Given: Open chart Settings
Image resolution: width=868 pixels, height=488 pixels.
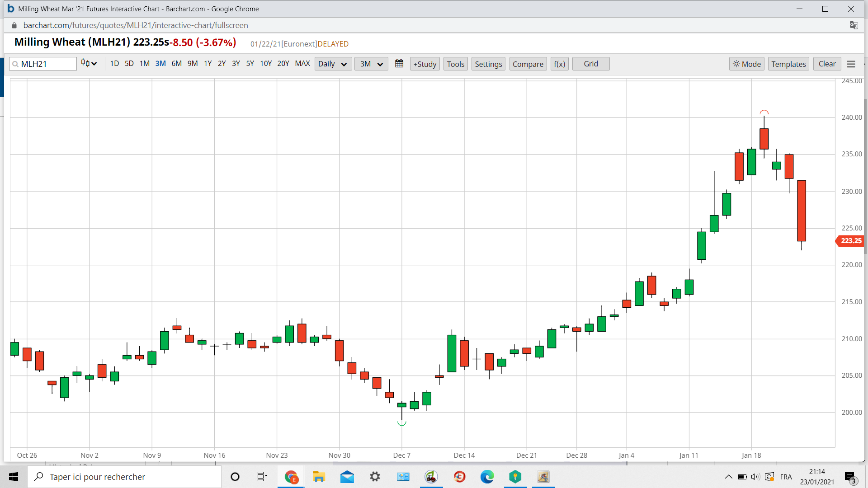Looking at the screenshot, I should tap(488, 64).
